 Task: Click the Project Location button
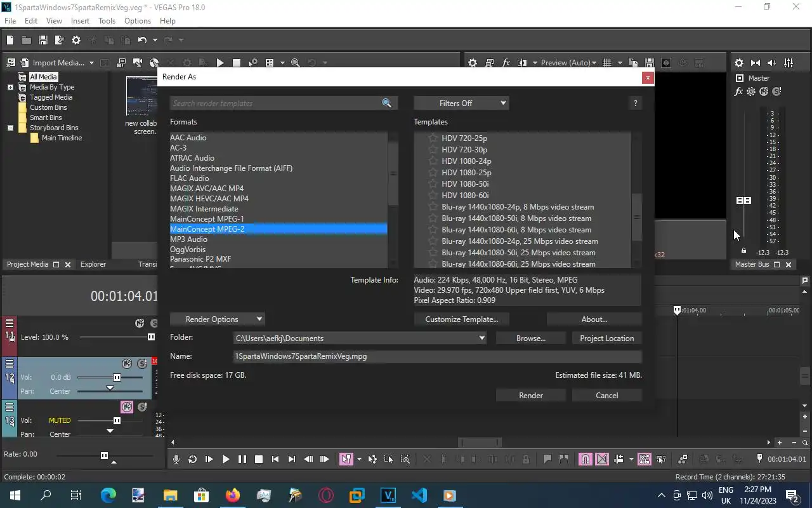(x=607, y=338)
